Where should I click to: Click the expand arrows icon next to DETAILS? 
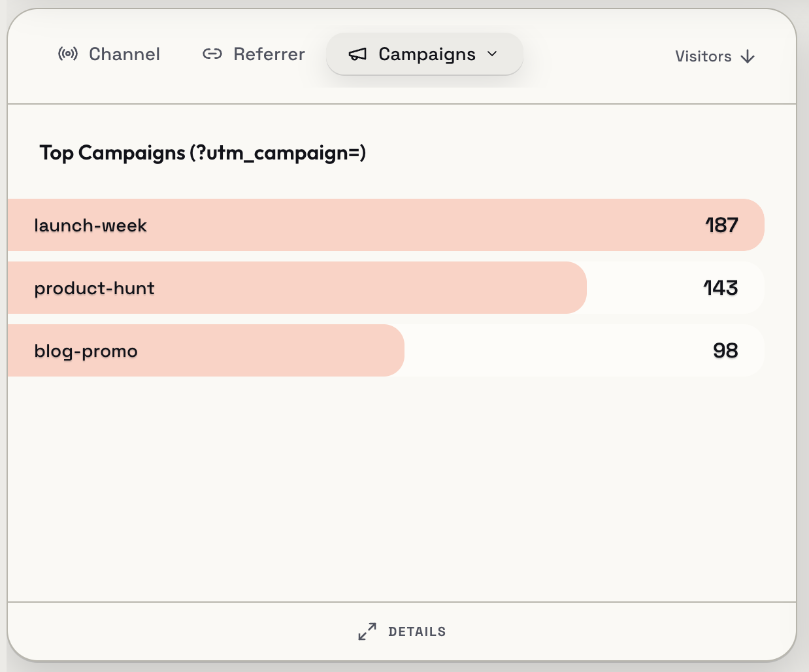367,631
